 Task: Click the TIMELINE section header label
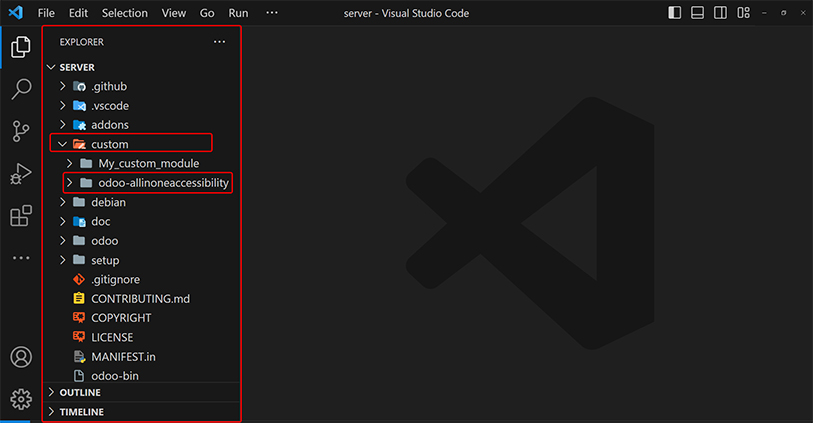pos(82,412)
